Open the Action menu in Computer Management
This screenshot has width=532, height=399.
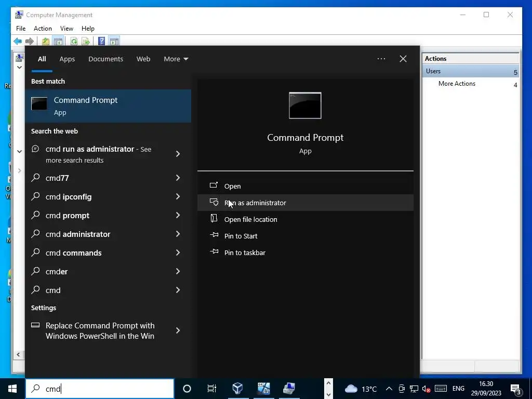[x=43, y=29]
